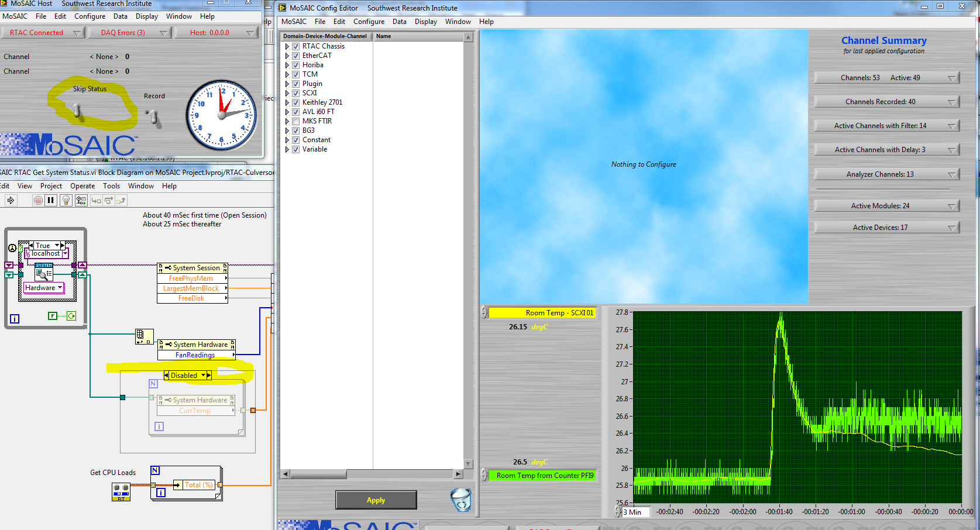Open the Project menu in block diagram window

point(51,186)
